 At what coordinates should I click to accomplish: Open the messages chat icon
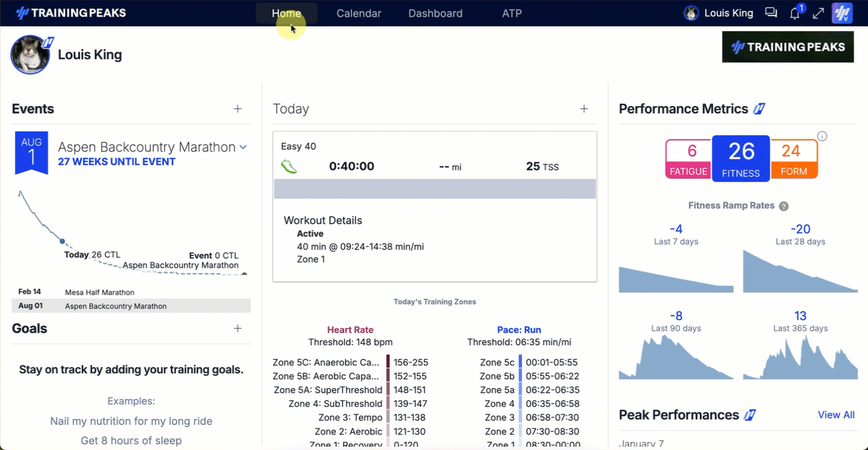771,13
